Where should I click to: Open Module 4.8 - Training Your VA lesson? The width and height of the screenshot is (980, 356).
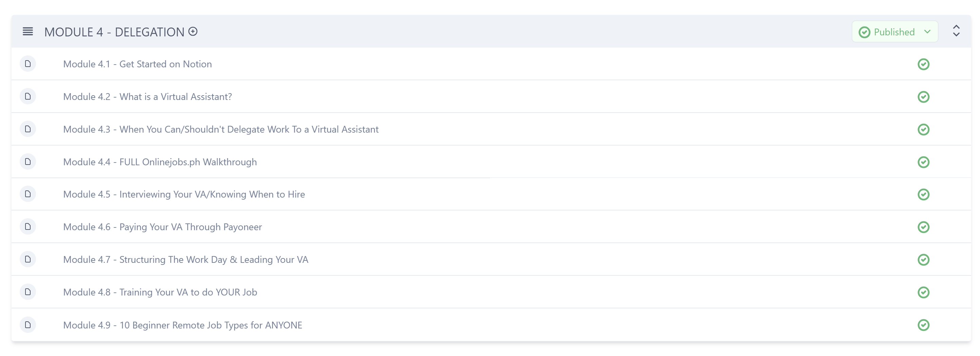(160, 292)
